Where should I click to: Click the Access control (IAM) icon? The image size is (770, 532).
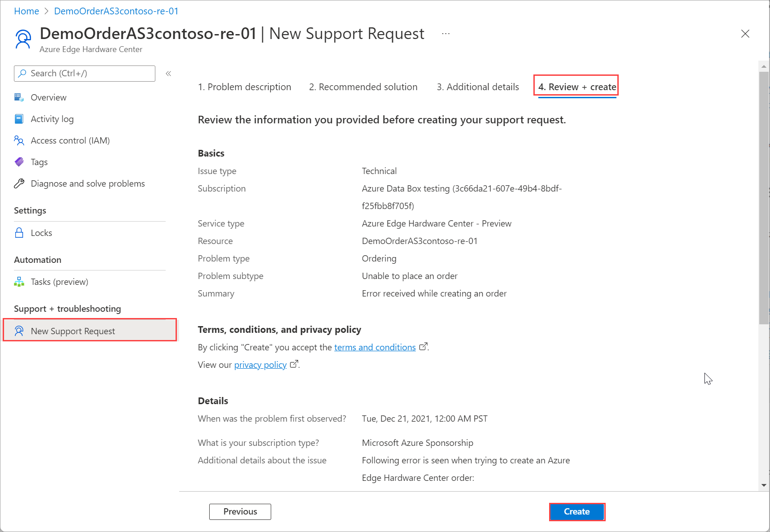tap(19, 140)
